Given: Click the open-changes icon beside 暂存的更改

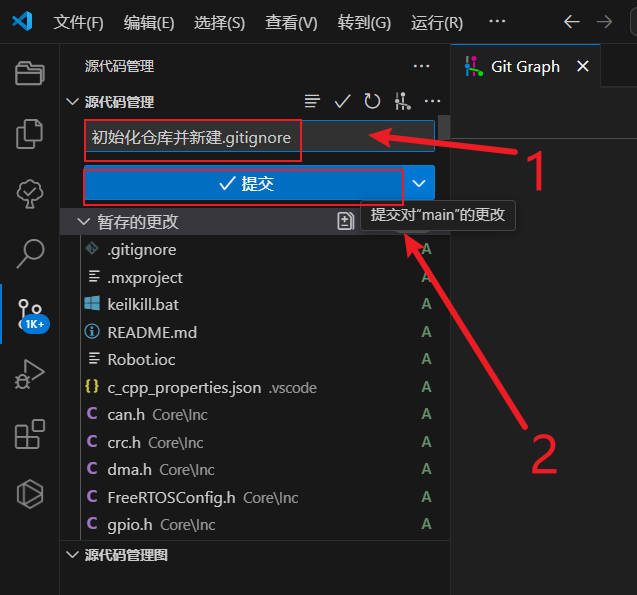Looking at the screenshot, I should 345,221.
